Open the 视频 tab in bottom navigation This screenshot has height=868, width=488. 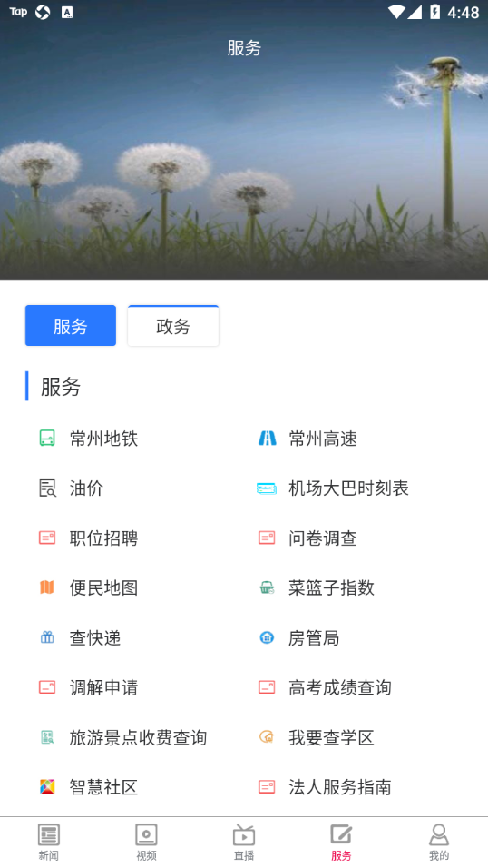146,842
